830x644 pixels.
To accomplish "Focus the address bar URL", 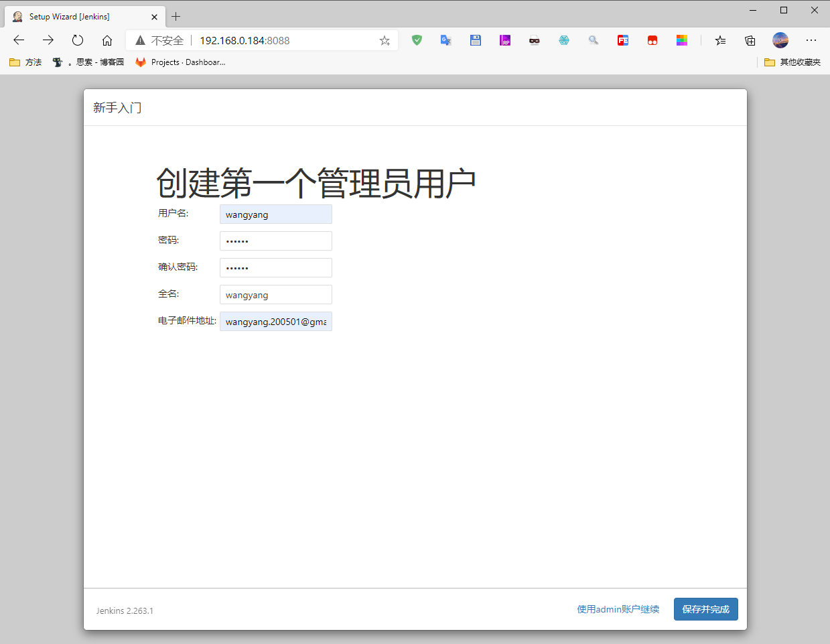I will click(x=245, y=40).
